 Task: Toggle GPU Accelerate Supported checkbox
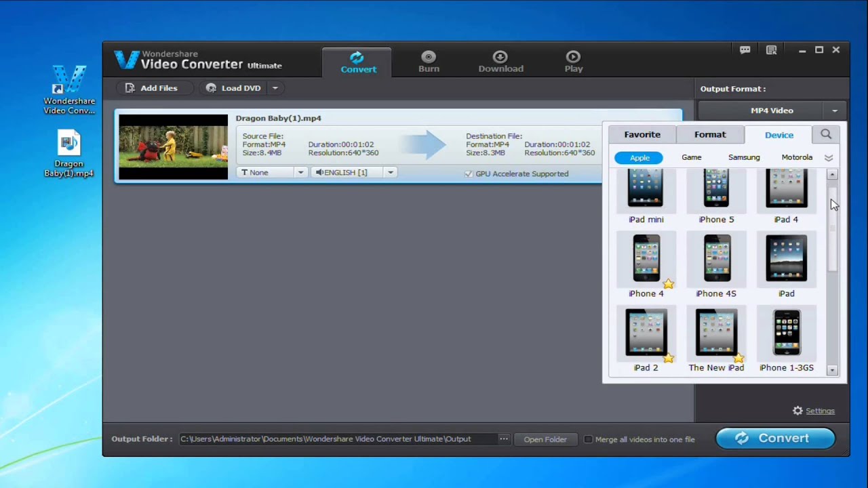click(469, 174)
